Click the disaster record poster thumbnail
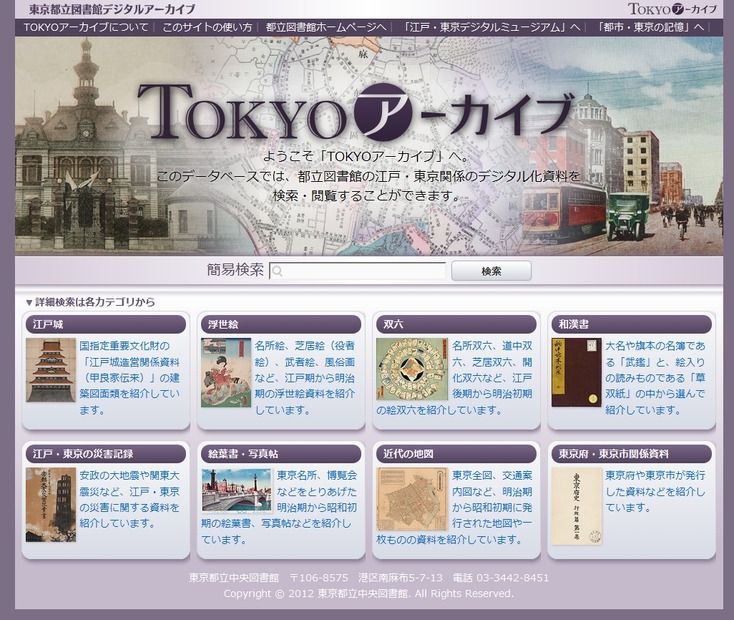Viewport: 734px width, 620px height. point(51,505)
